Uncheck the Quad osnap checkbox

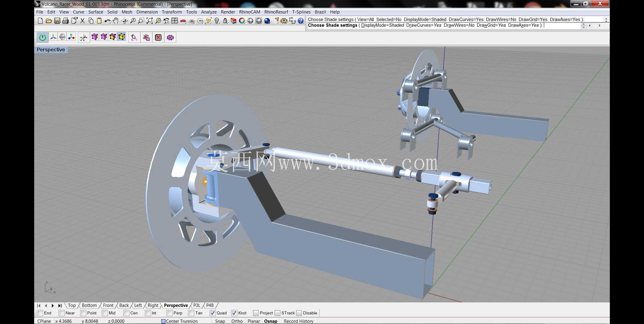[x=213, y=313]
